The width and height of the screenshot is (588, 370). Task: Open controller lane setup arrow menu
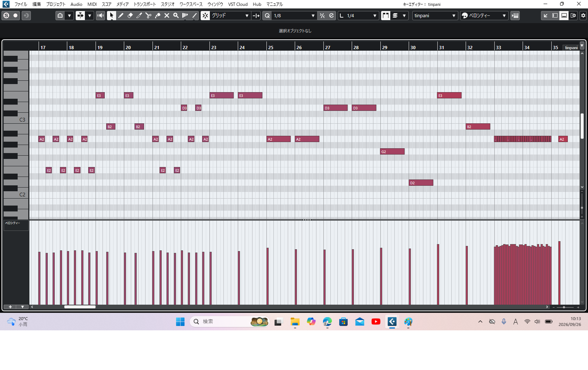(x=22, y=307)
